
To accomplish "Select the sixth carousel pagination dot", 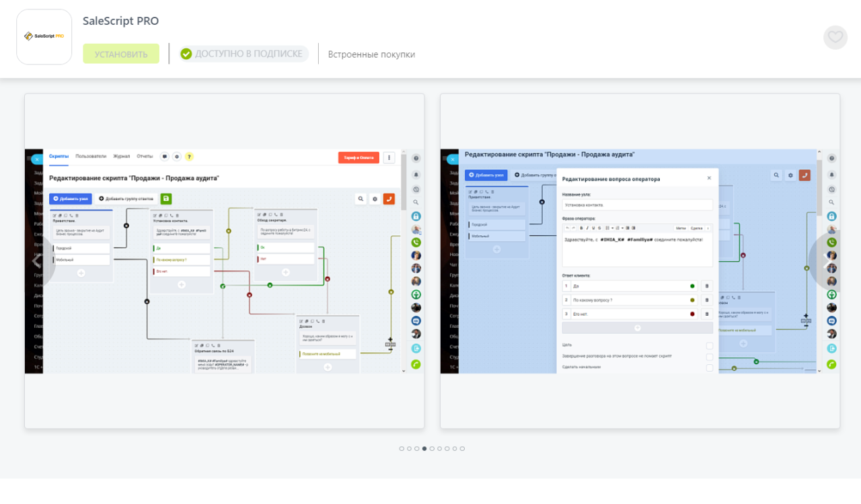I will tap(439, 448).
